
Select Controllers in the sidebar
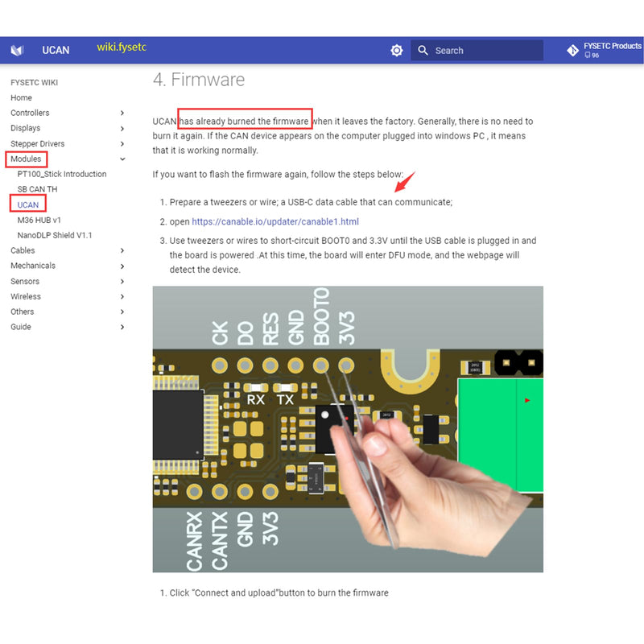coord(30,113)
